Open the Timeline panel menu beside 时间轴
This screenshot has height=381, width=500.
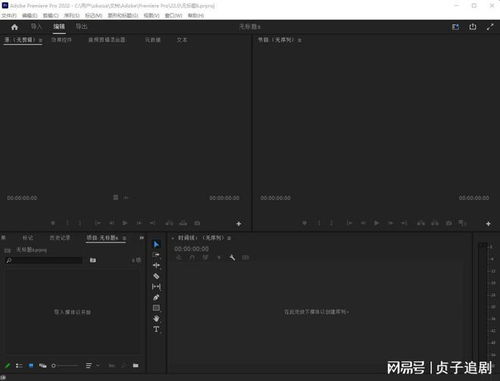(229, 238)
